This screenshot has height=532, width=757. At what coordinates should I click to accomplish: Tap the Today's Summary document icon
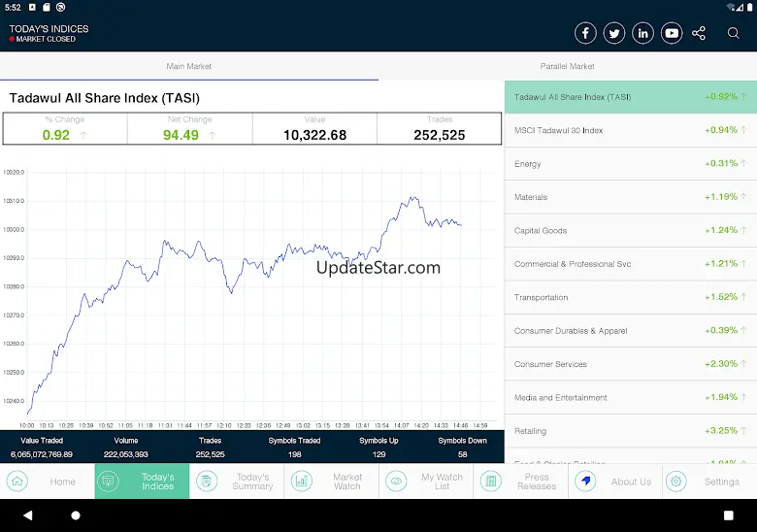tap(207, 482)
